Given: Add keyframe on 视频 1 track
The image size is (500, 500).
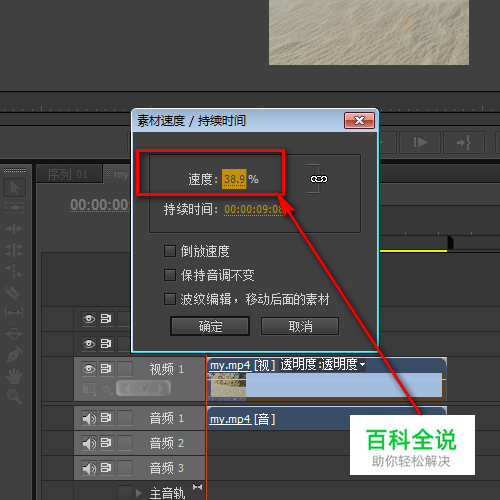Looking at the screenshot, I should 144,388.
